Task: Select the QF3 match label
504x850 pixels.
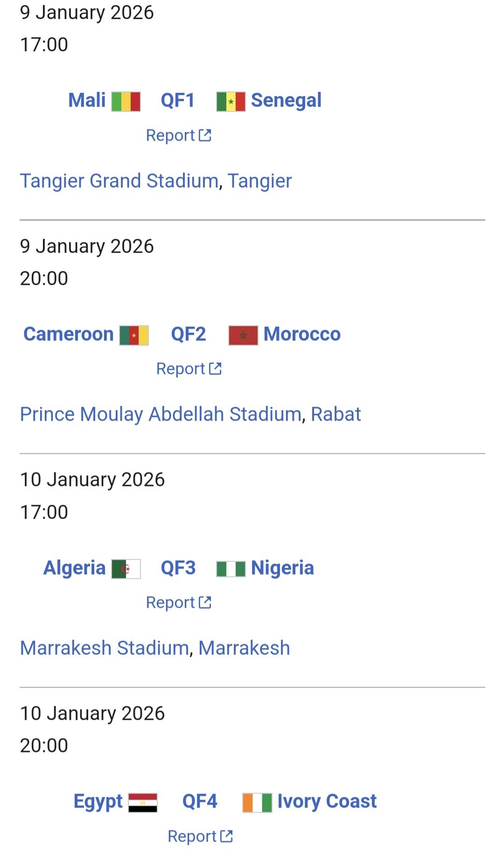Action: tap(178, 568)
